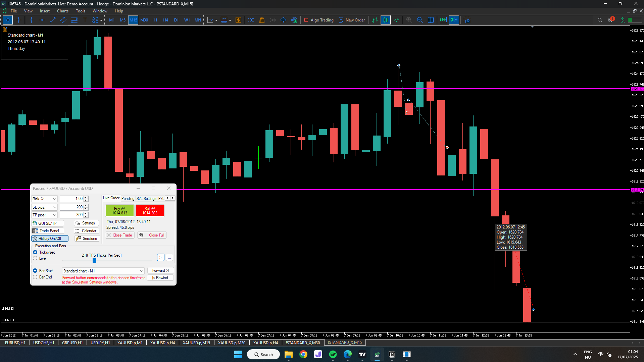Click the Forward >| button
The width and height of the screenshot is (644, 362).
(160, 270)
